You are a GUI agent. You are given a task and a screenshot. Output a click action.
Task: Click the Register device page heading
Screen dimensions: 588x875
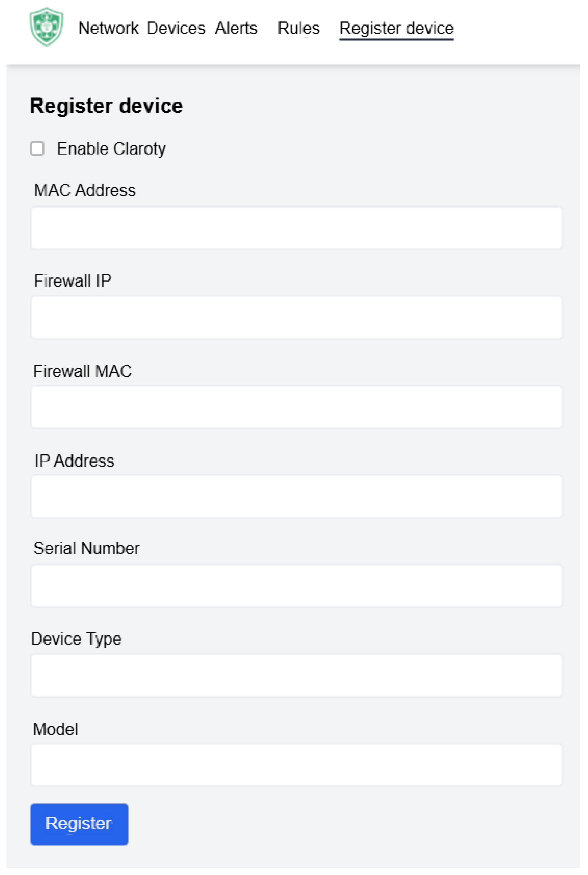tap(106, 106)
